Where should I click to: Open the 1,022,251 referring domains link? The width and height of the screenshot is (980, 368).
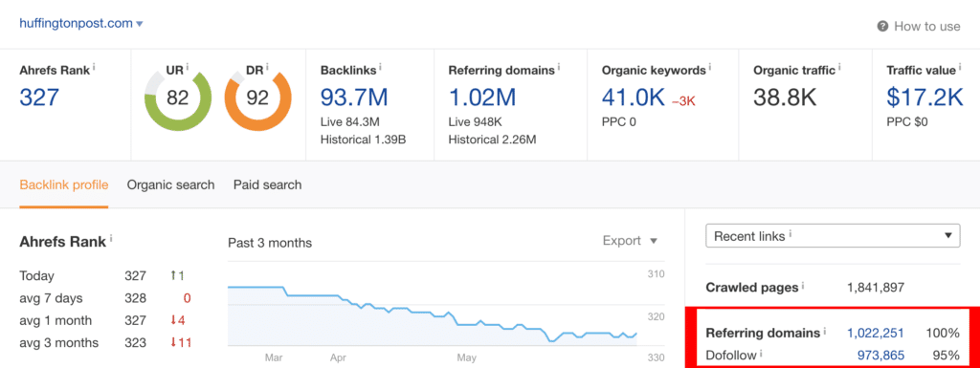point(876,333)
